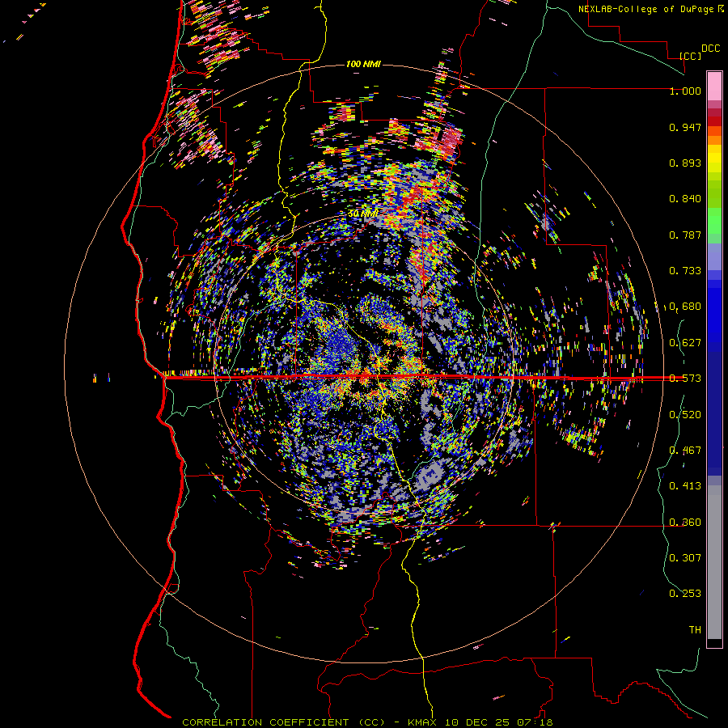Viewport: 728px width, 728px height.
Task: Select the 1.000 scale value
Action: [x=685, y=91]
